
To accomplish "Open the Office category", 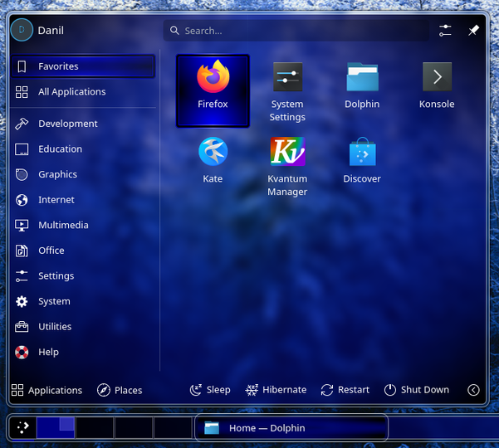I will (x=83, y=251).
